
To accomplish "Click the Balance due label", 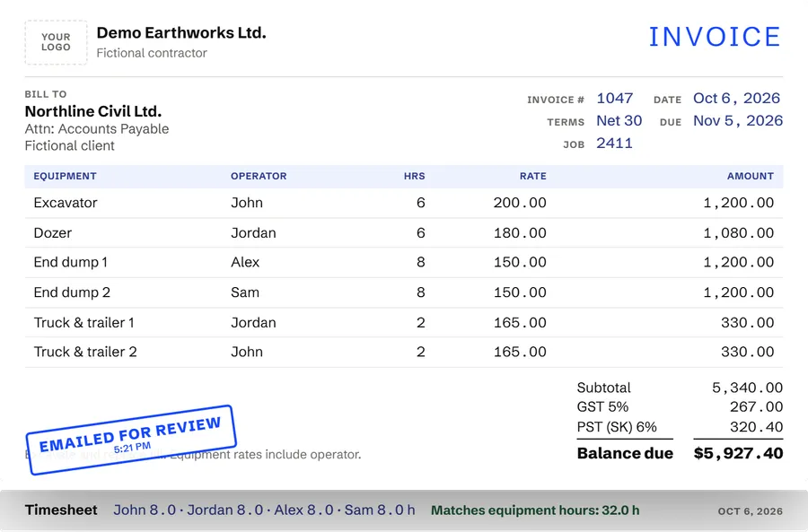I will [x=625, y=454].
